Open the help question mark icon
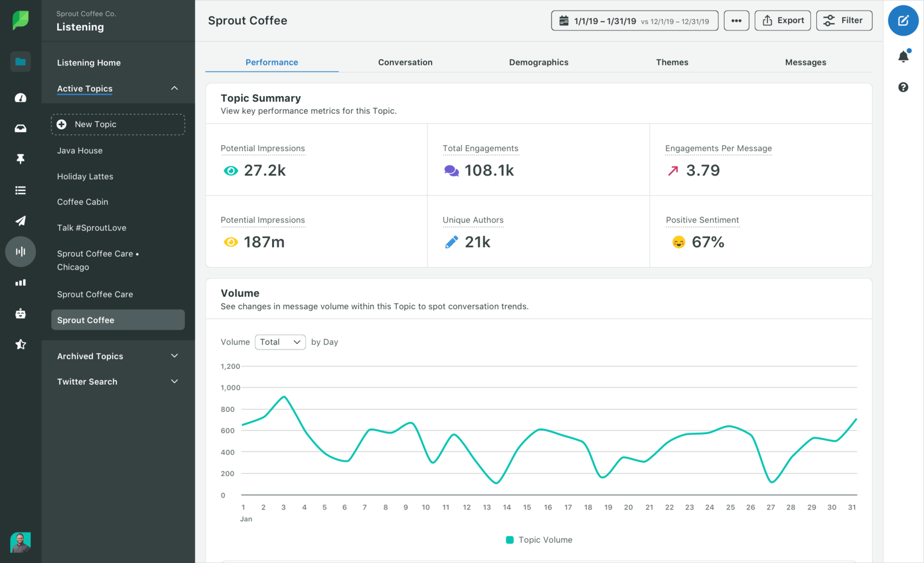The width and height of the screenshot is (924, 563). (902, 87)
